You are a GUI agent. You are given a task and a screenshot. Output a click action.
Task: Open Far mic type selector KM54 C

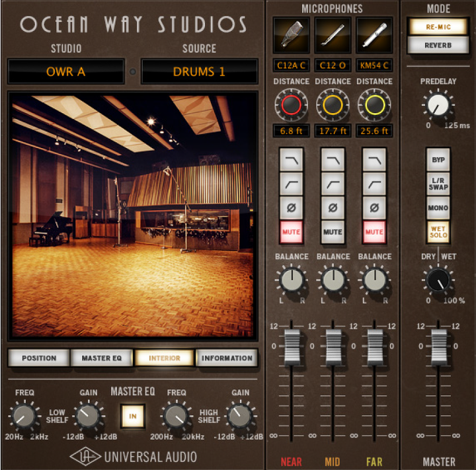point(374,65)
